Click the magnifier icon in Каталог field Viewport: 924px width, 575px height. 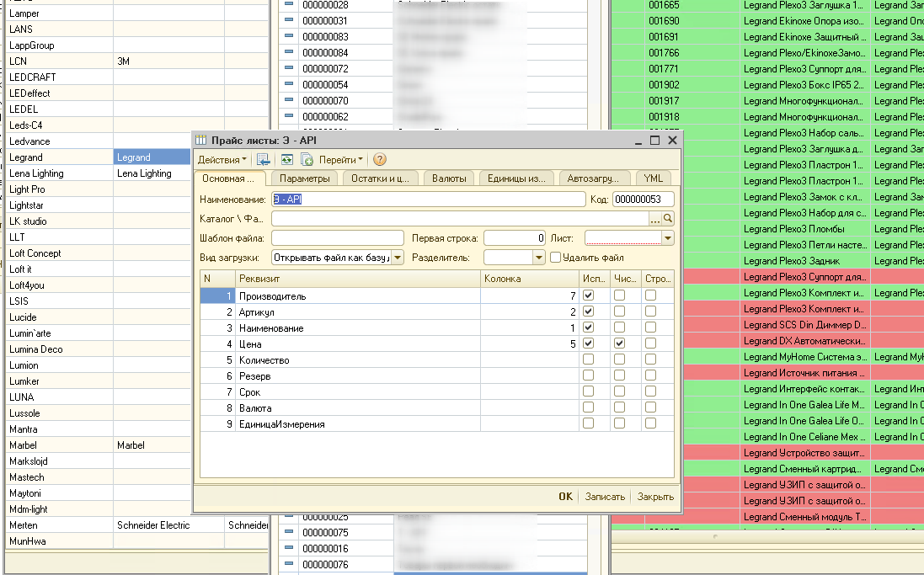668,219
